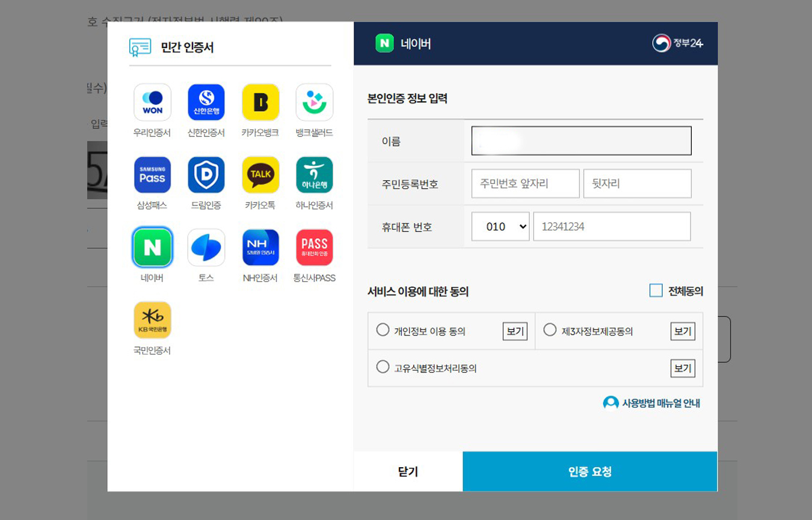
Task: Select the 통신사PASS icon
Action: (313, 246)
